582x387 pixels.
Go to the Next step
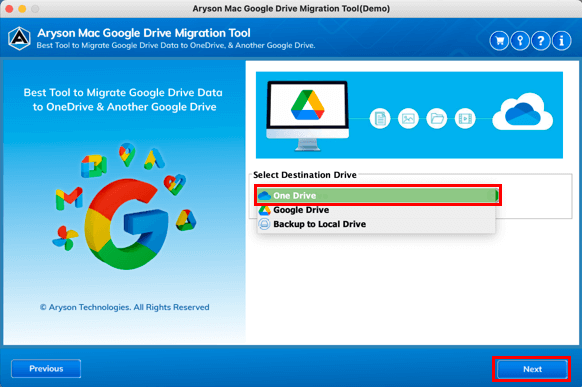pos(532,369)
